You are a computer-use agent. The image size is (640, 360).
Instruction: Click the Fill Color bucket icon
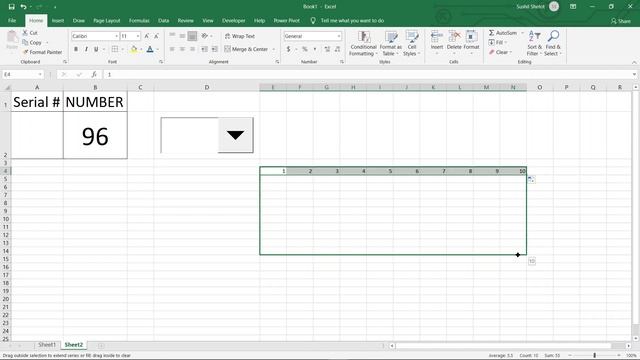tap(133, 49)
